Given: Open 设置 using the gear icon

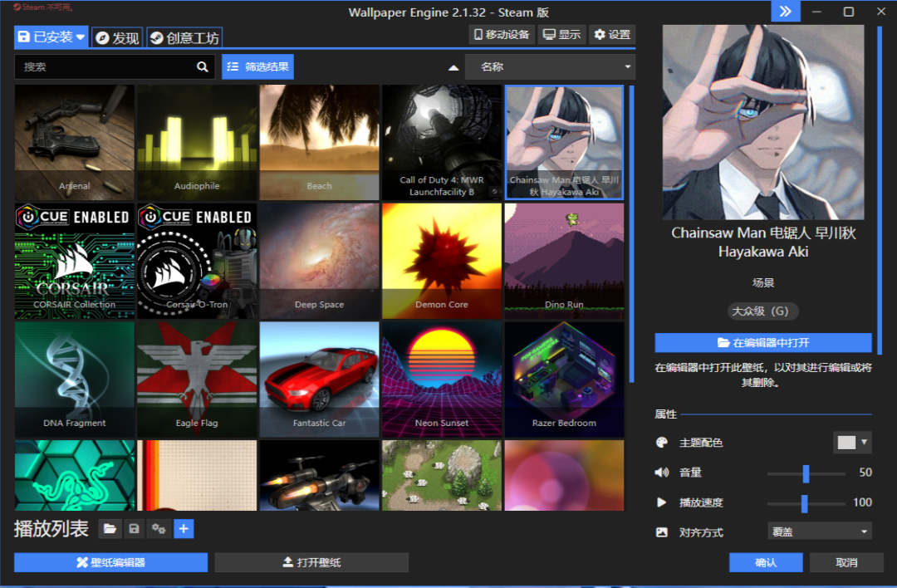Looking at the screenshot, I should tap(612, 34).
